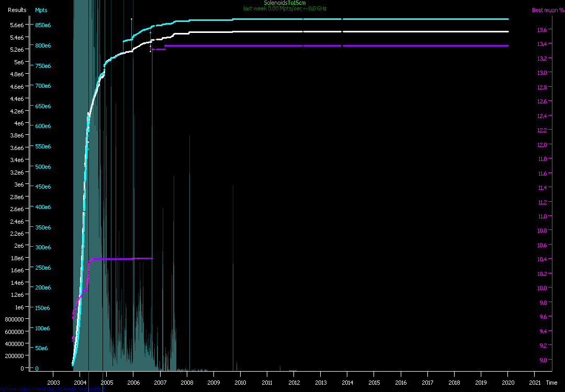
Task: Select the cyan Mpts axis label
Action: point(41,10)
